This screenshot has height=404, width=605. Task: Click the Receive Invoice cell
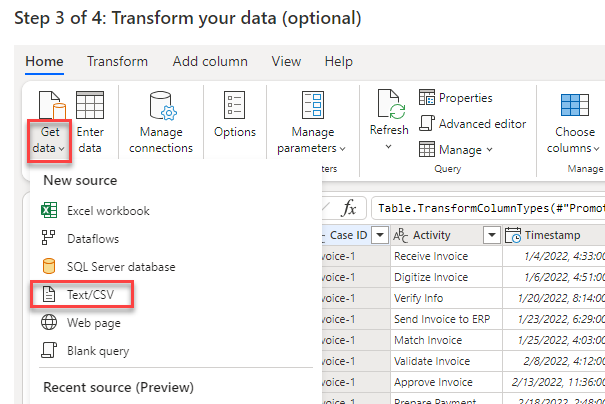pyautogui.click(x=446, y=256)
